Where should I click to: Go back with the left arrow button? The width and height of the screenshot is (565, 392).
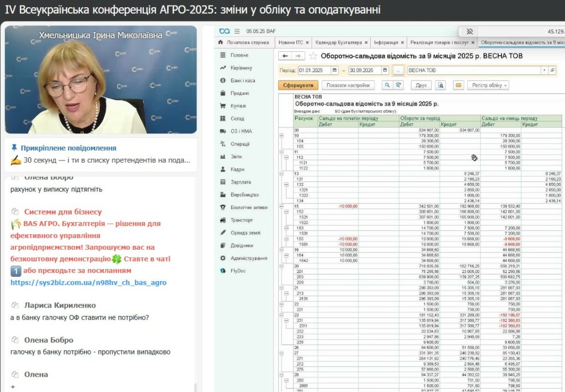coord(285,56)
